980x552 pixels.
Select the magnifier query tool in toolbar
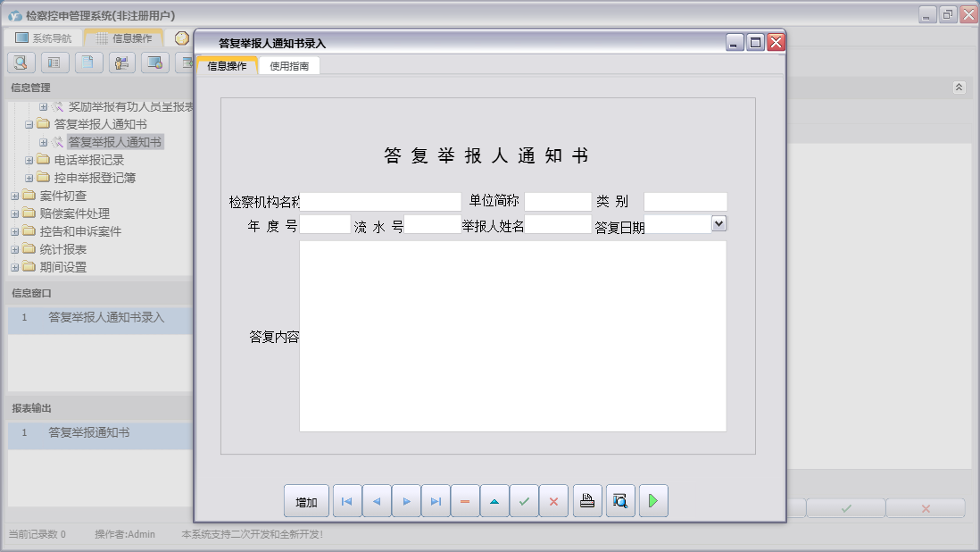click(x=20, y=63)
